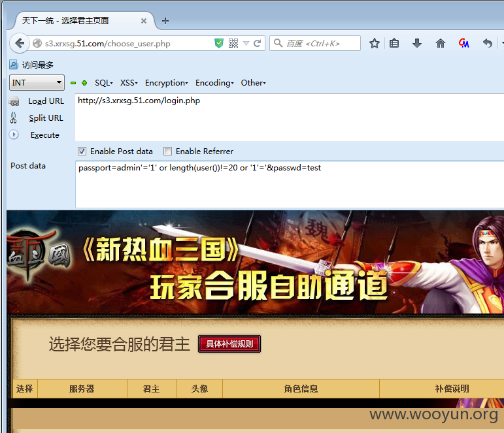Click the Split URL scissors icon

13,118
